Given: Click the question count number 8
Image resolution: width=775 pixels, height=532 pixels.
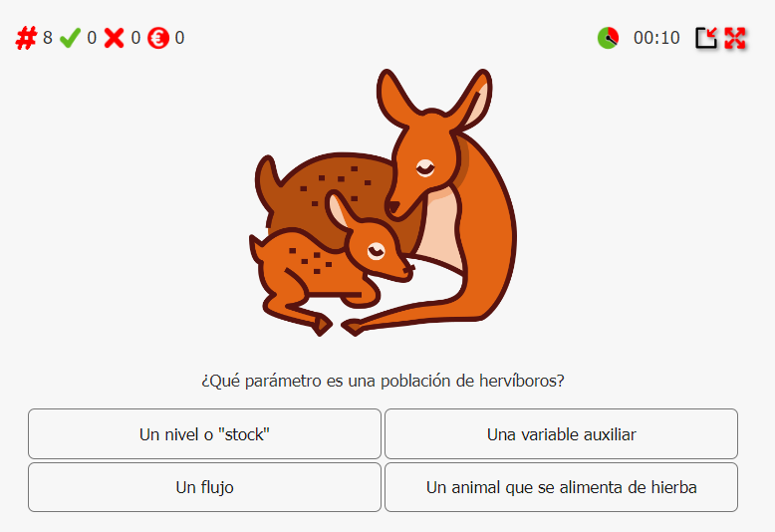Looking at the screenshot, I should coord(48,38).
